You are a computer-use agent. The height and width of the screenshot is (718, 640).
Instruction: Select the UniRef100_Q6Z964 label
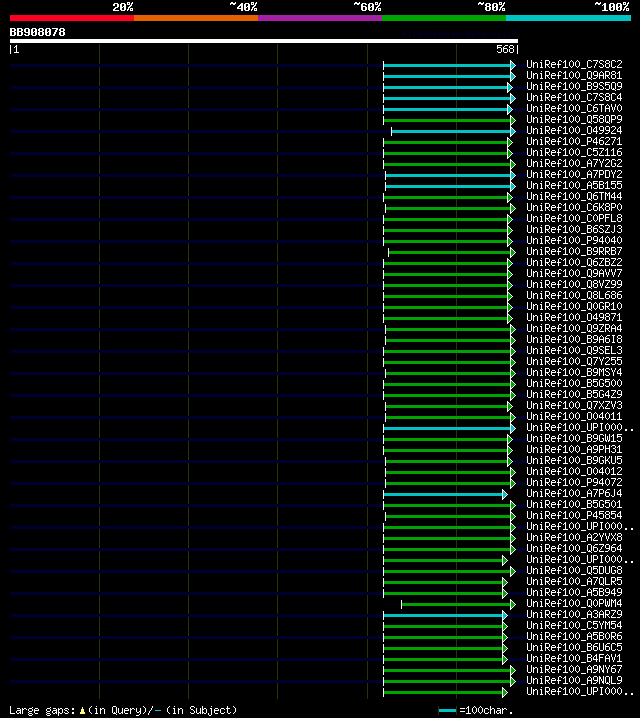click(574, 548)
